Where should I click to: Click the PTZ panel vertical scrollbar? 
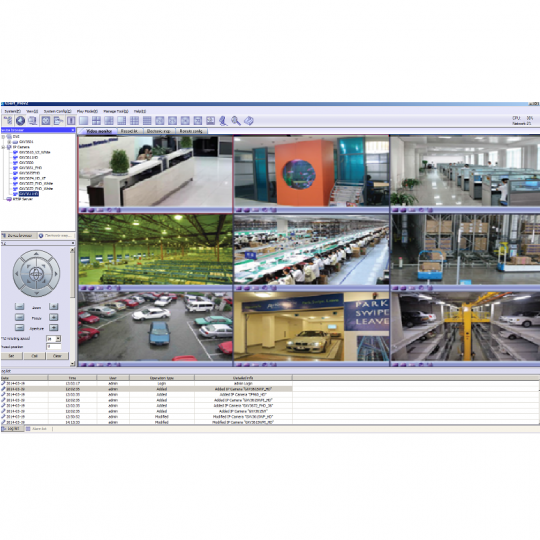[72, 307]
